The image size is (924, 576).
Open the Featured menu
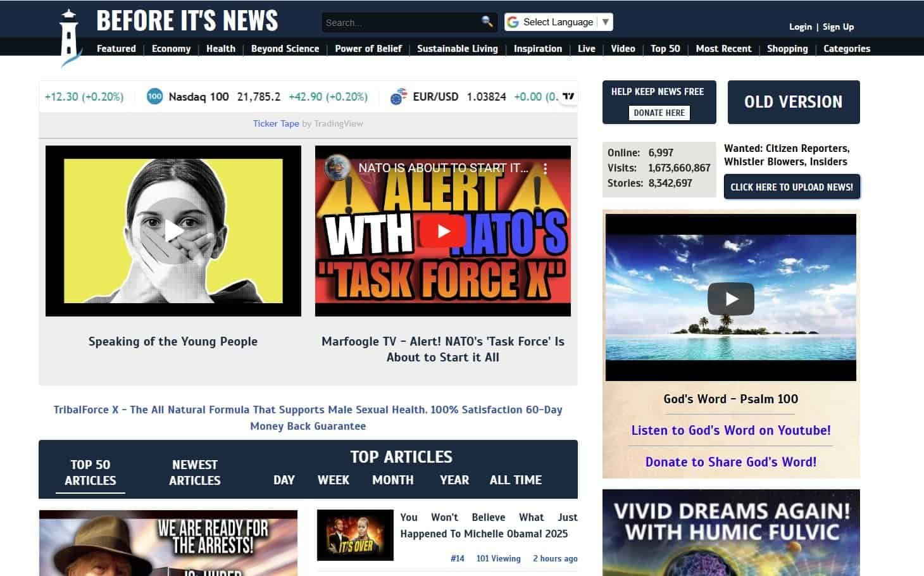pos(116,49)
